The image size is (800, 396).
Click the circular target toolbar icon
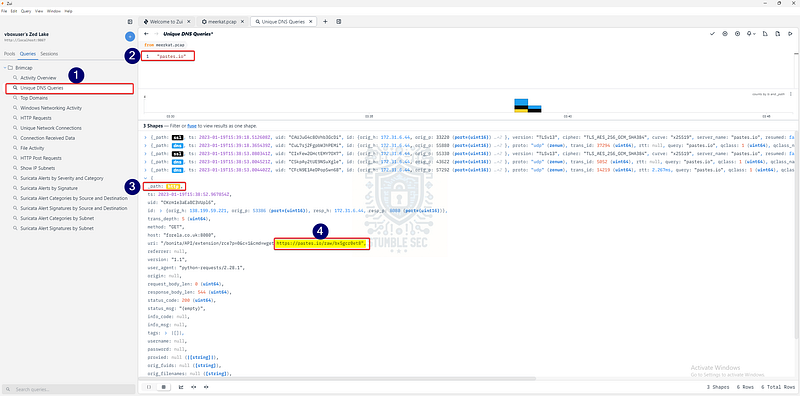click(737, 34)
